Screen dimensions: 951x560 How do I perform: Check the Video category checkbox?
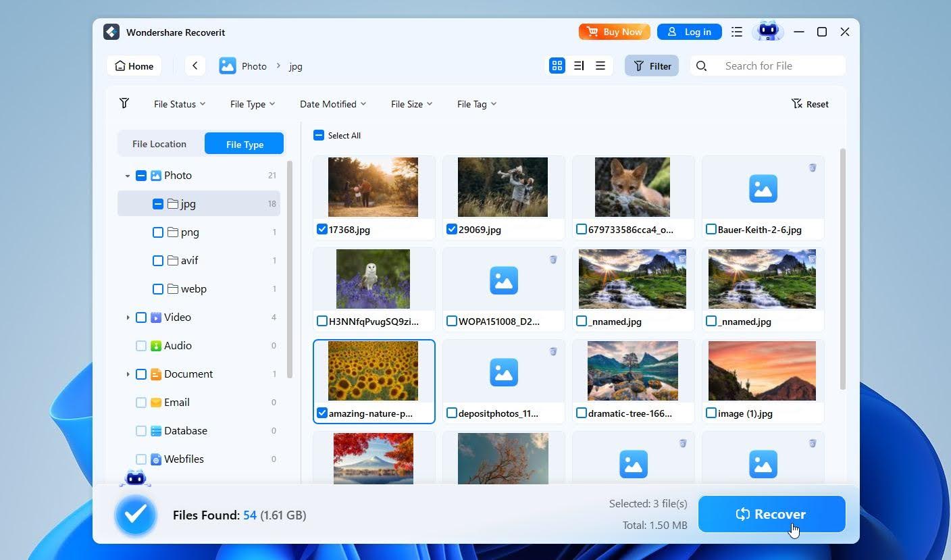click(141, 317)
